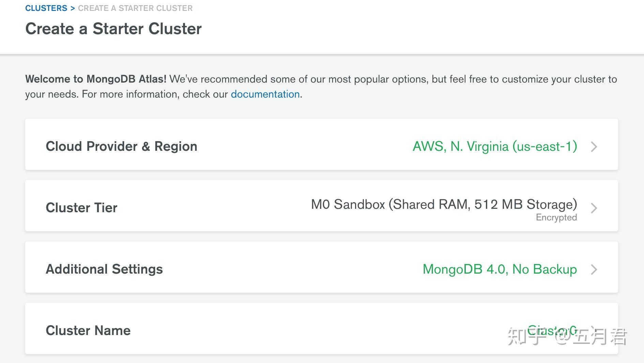Click the chevron beside Cluster Tier

pyautogui.click(x=595, y=208)
